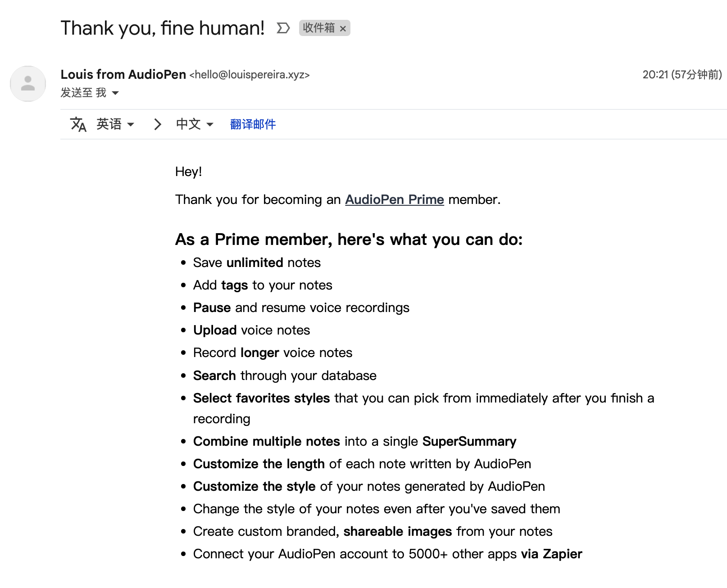Click the bold SuperSummary text

pyautogui.click(x=469, y=441)
